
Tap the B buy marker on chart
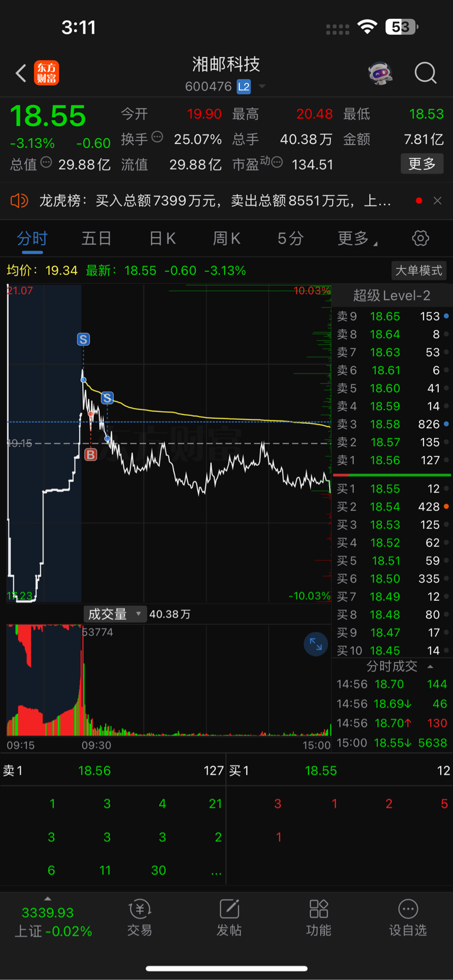(x=90, y=455)
